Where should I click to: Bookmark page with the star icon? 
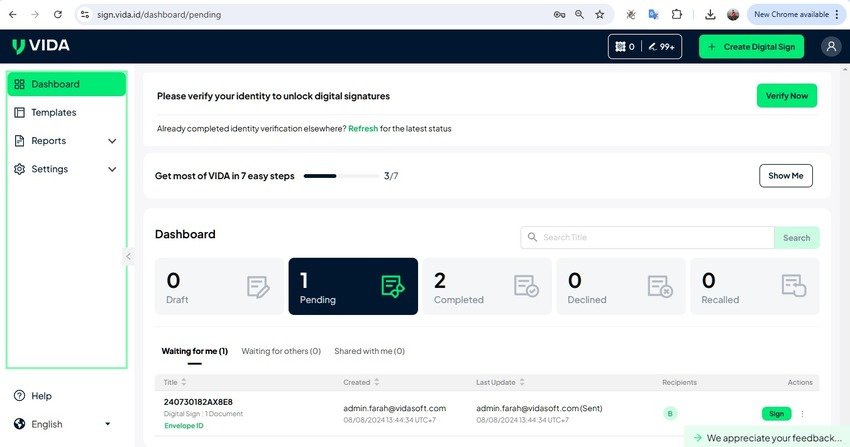point(599,15)
